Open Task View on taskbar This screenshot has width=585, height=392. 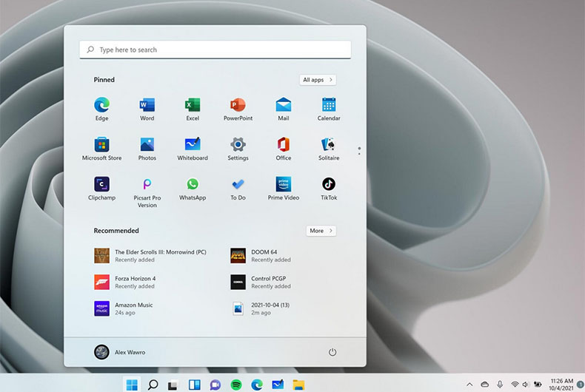(173, 385)
